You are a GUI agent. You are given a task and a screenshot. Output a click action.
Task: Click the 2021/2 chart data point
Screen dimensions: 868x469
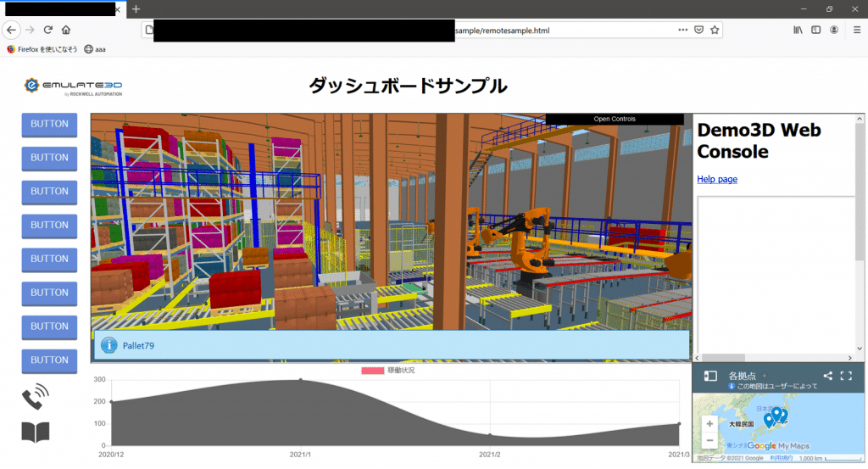(x=490, y=435)
